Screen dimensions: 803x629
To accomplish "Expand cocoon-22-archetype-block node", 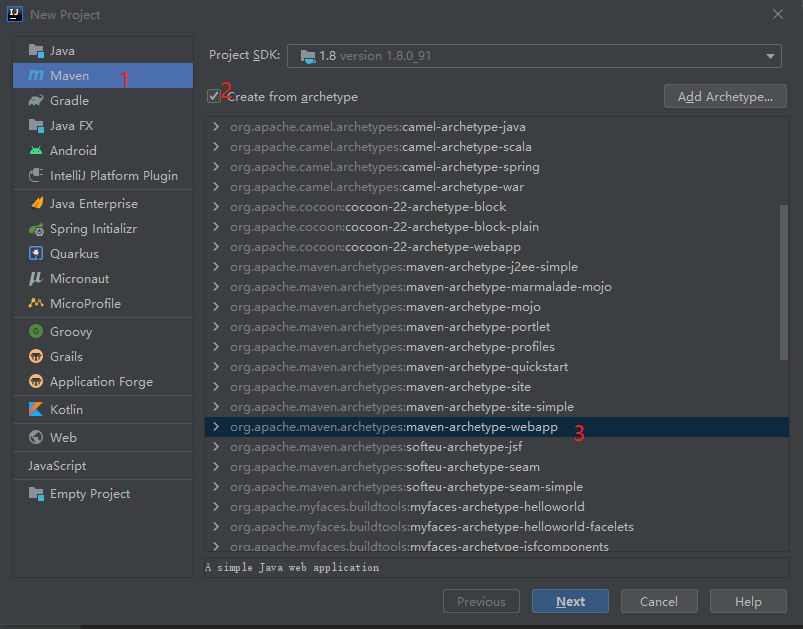I will click(216, 206).
